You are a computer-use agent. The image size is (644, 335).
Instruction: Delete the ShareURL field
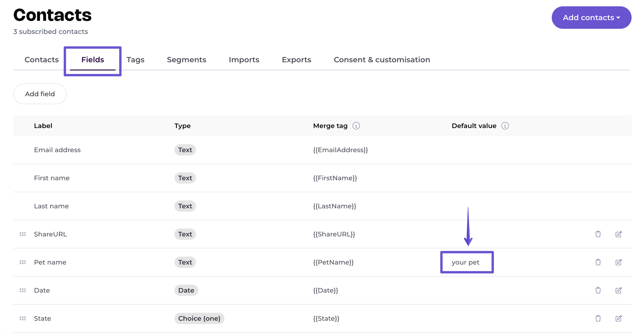[598, 234]
